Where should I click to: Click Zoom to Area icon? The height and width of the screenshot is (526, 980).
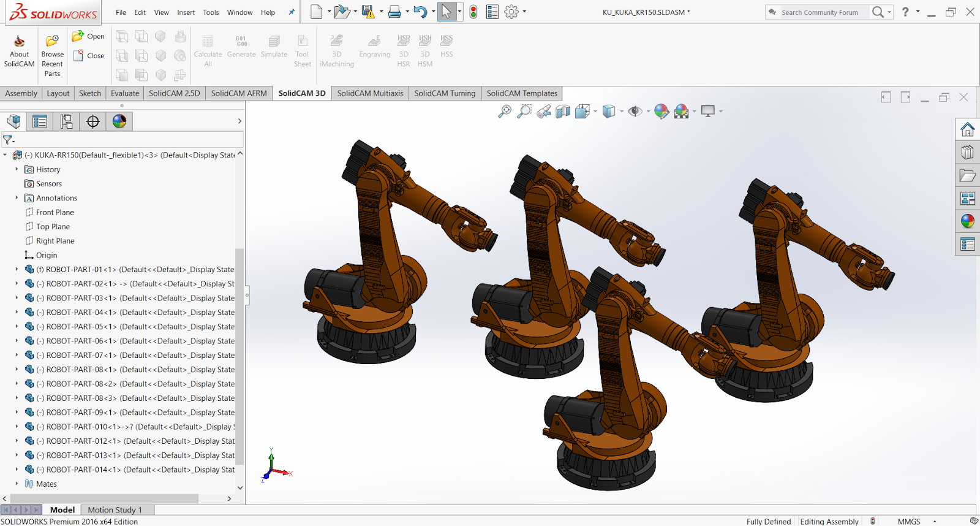pyautogui.click(x=524, y=111)
